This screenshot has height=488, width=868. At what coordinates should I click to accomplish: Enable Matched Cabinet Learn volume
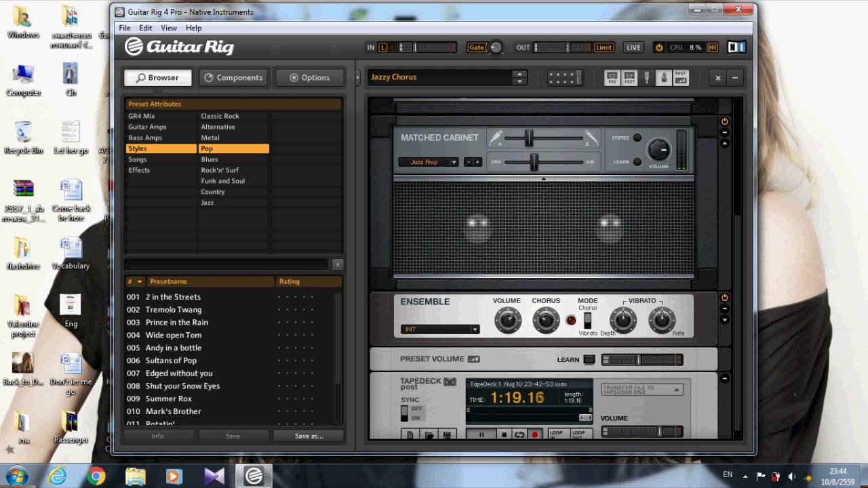click(637, 162)
